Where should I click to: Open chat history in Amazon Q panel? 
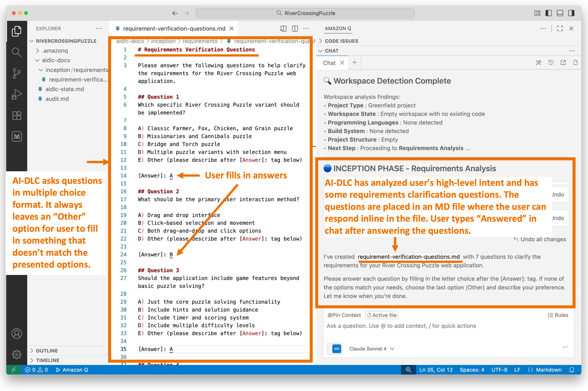click(x=551, y=63)
